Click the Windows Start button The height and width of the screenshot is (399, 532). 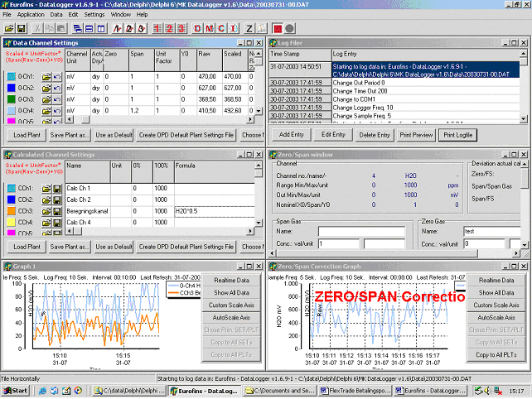(15, 391)
